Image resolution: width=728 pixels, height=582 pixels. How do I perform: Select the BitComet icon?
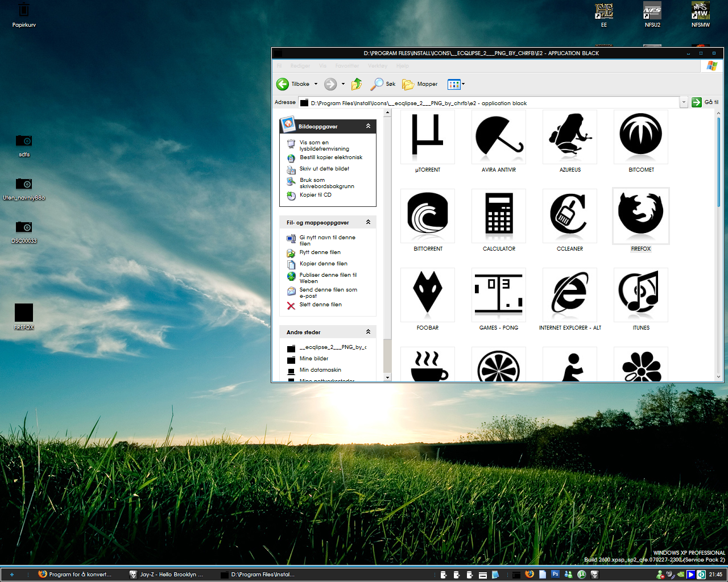641,137
